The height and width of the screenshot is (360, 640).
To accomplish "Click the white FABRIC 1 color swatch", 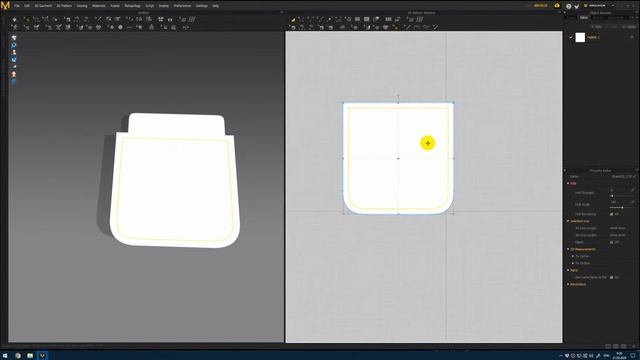I will pos(580,38).
